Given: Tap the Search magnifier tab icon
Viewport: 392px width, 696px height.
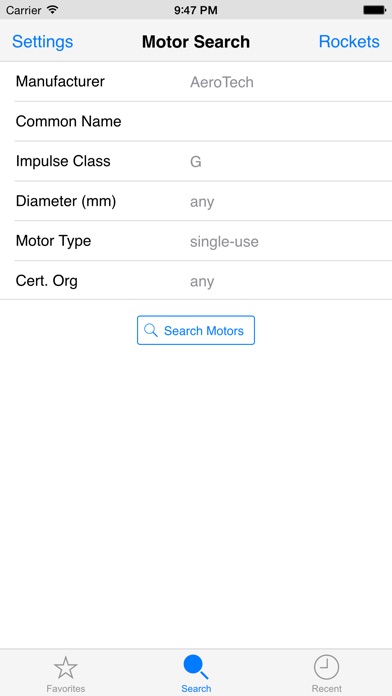Looking at the screenshot, I should pos(195,667).
